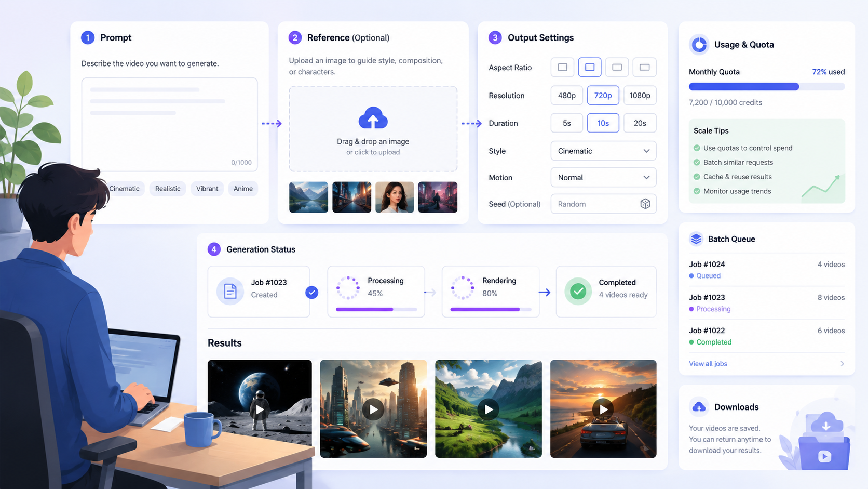
Task: Open the Style dropdown showing Cinematic
Action: click(603, 151)
